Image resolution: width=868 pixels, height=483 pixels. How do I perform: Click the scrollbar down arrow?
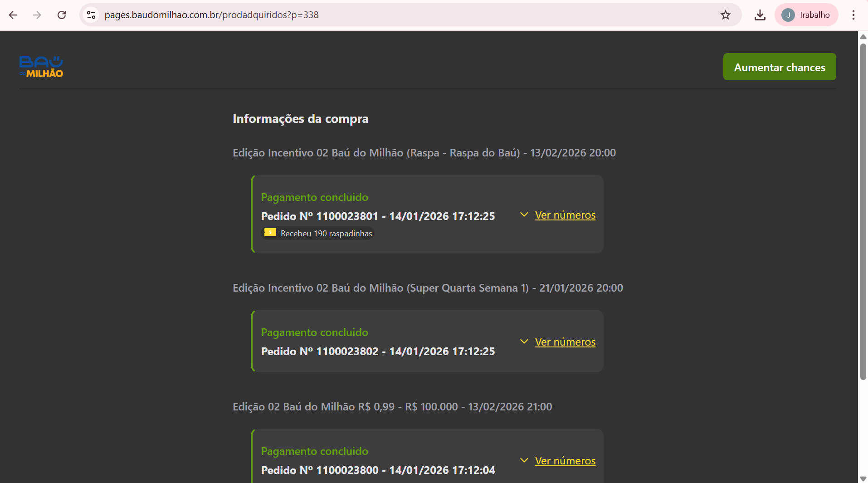(x=863, y=478)
